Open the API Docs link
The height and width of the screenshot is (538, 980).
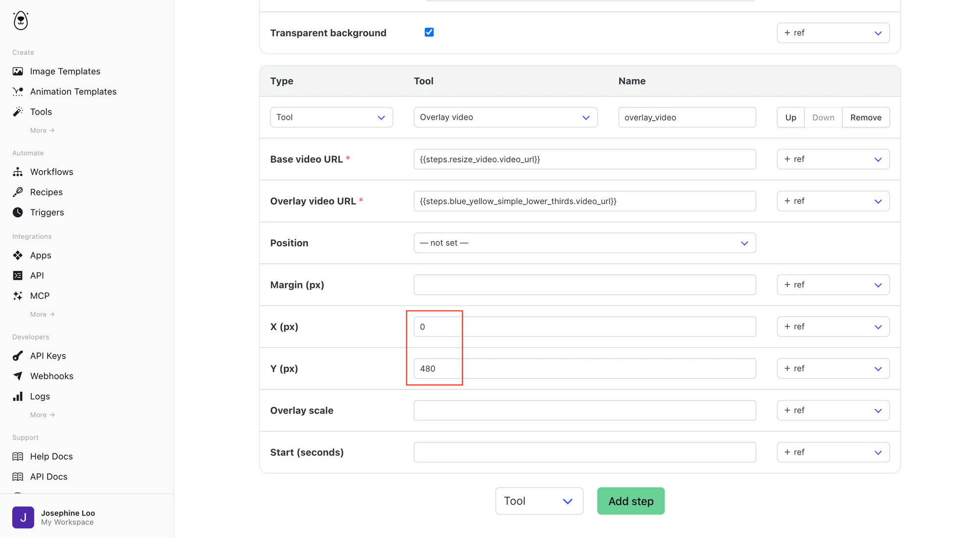click(49, 477)
